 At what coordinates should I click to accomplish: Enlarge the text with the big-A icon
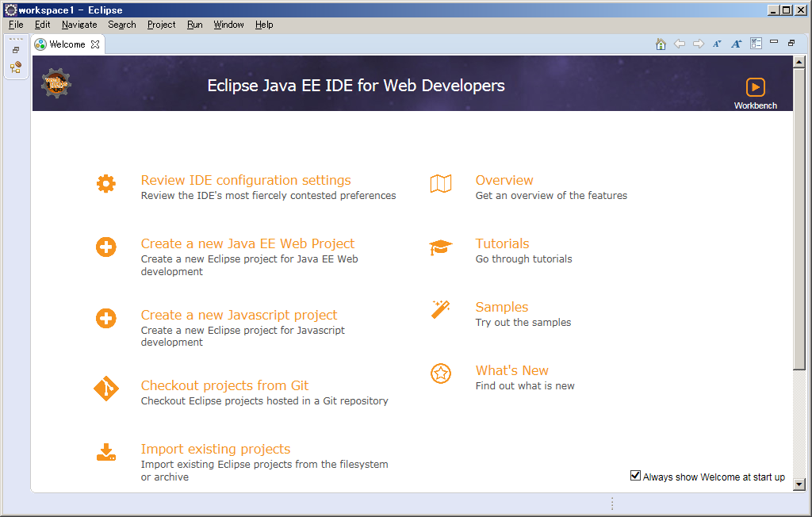click(x=737, y=44)
